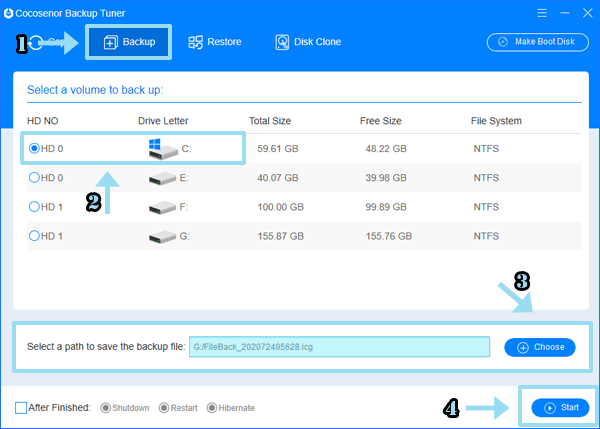
Task: Select the HD 1 G: radio button
Action: pos(34,235)
